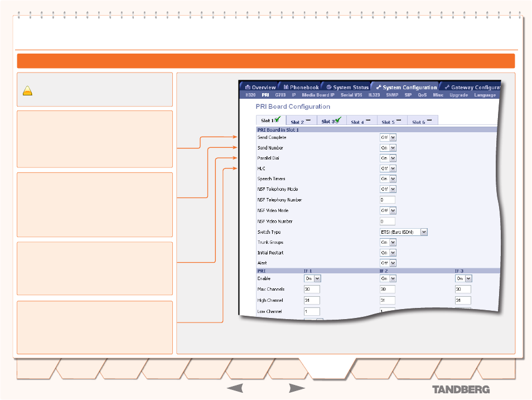Image resolution: width=532 pixels, height=400 pixels.
Task: Open the Alert dropdown
Action: tap(388, 263)
